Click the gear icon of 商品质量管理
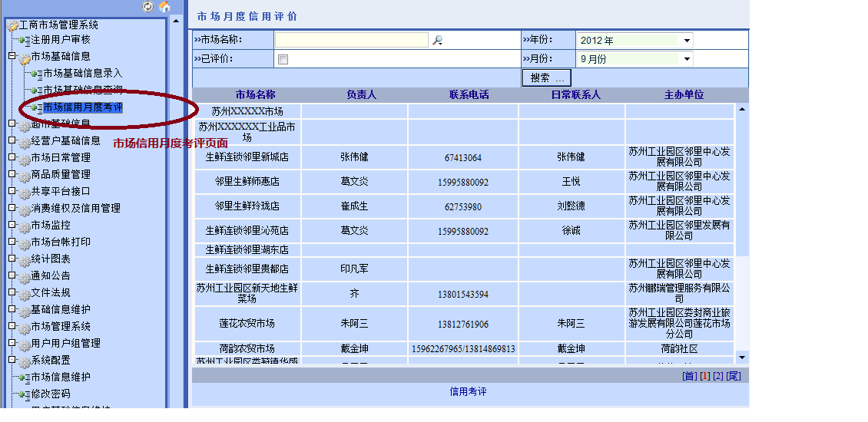868x422 pixels. [x=25, y=176]
